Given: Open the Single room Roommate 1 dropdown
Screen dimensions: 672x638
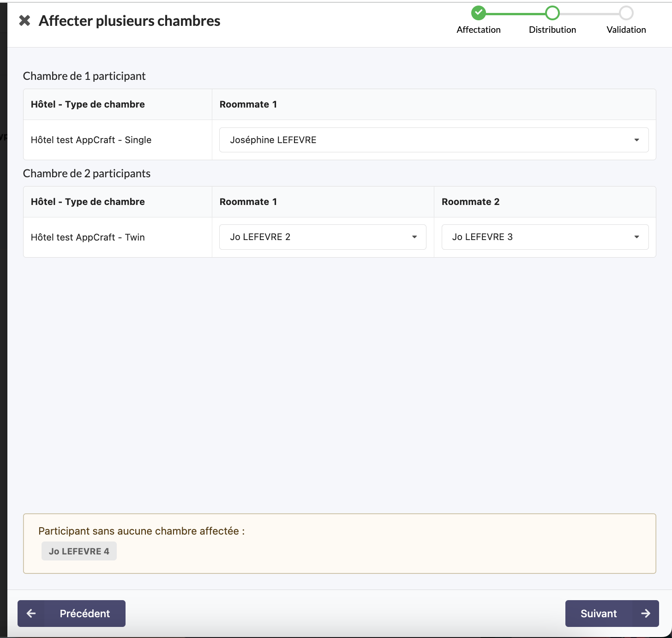Looking at the screenshot, I should click(425, 140).
